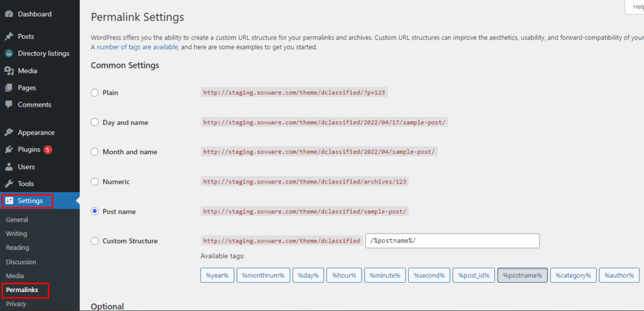644x311 pixels.
Task: Open the Help dropdown tab
Action: tap(634, 7)
